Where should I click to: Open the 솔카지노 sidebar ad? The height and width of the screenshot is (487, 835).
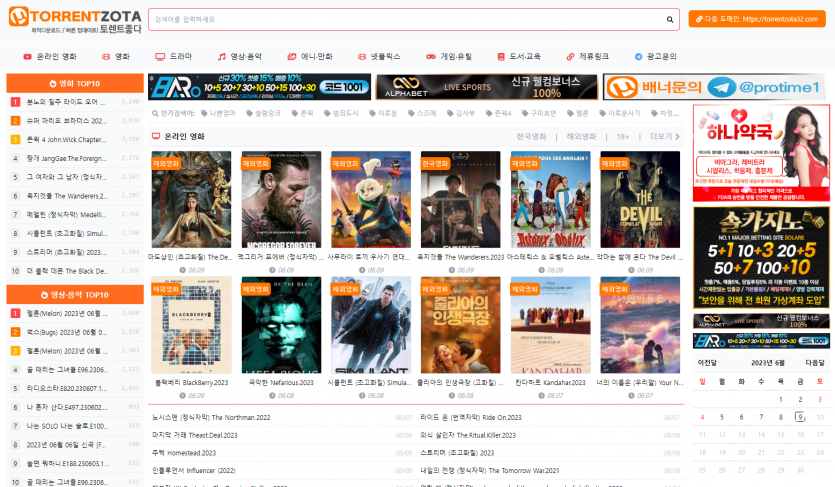click(x=761, y=258)
